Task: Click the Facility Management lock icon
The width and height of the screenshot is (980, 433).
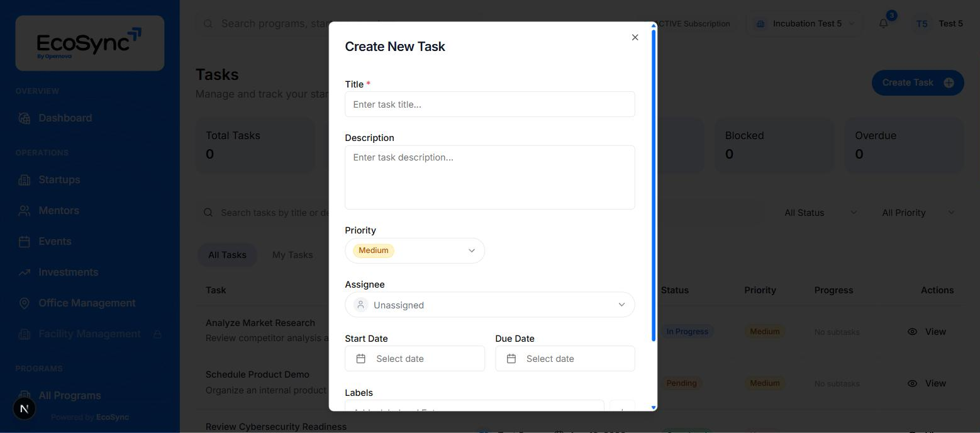Action: (157, 334)
